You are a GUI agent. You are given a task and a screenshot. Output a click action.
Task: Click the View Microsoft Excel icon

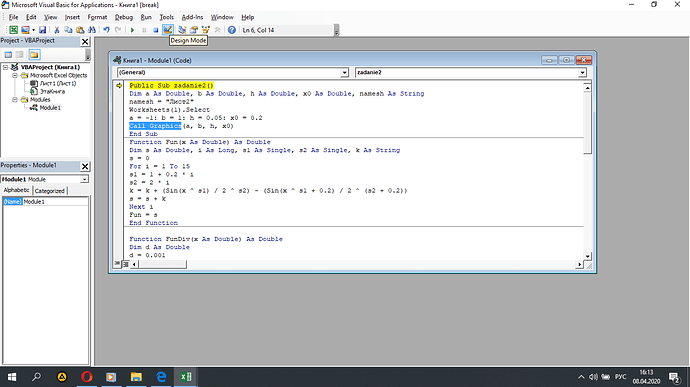click(13, 30)
